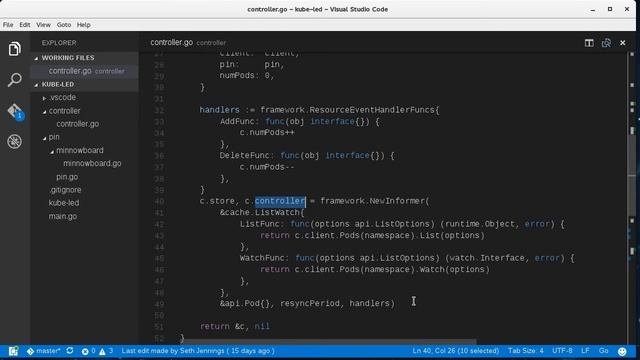
Task: Select controller.go in Working Files
Action: point(85,71)
